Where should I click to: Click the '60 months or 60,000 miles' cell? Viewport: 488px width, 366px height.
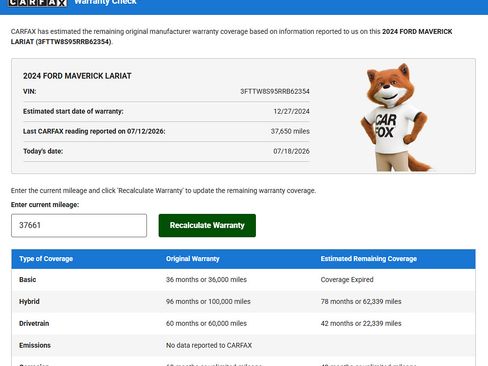[206, 323]
